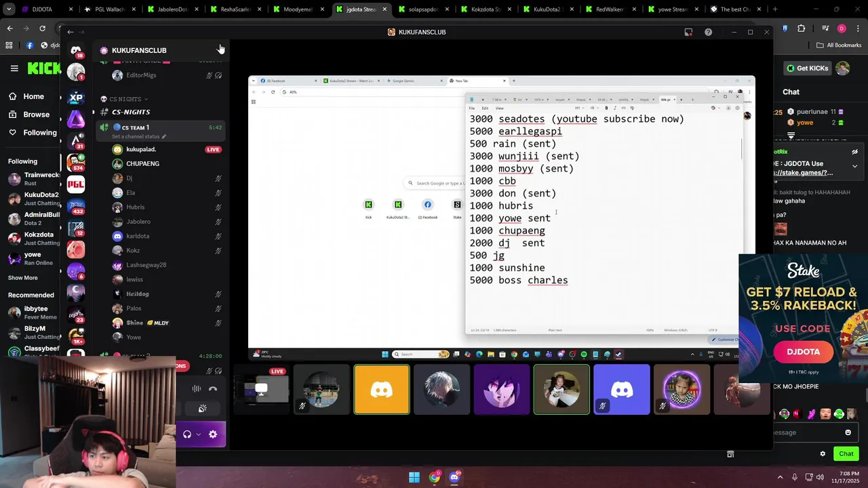Open the PGL server in Discord sidebar

(x=76, y=184)
